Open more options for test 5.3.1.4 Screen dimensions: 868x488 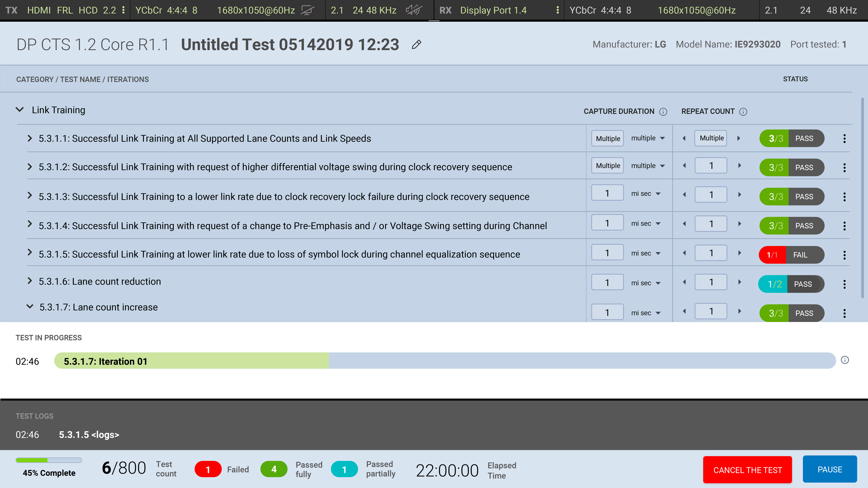(844, 226)
